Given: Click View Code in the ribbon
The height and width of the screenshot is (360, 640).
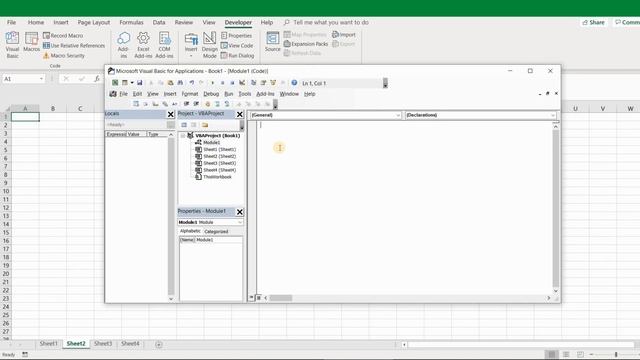Looking at the screenshot, I should click(237, 45).
